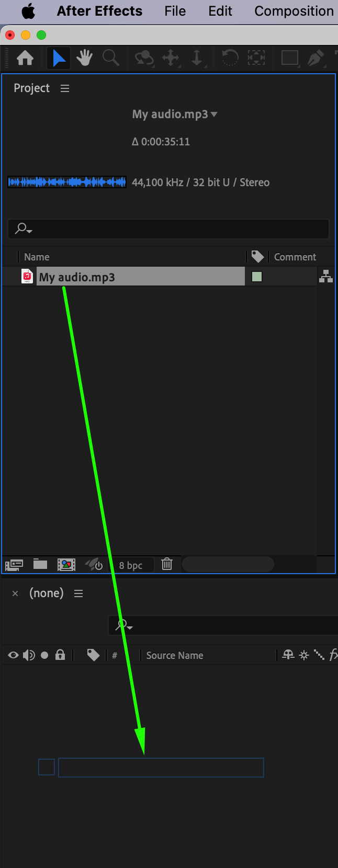Open the Project panel hamburger menu
This screenshot has width=338, height=868.
pos(65,88)
